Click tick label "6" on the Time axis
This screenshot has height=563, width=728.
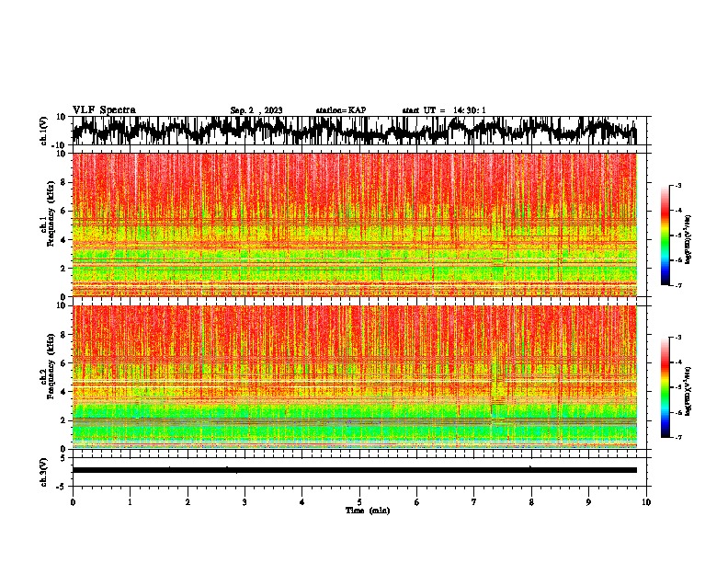(417, 502)
